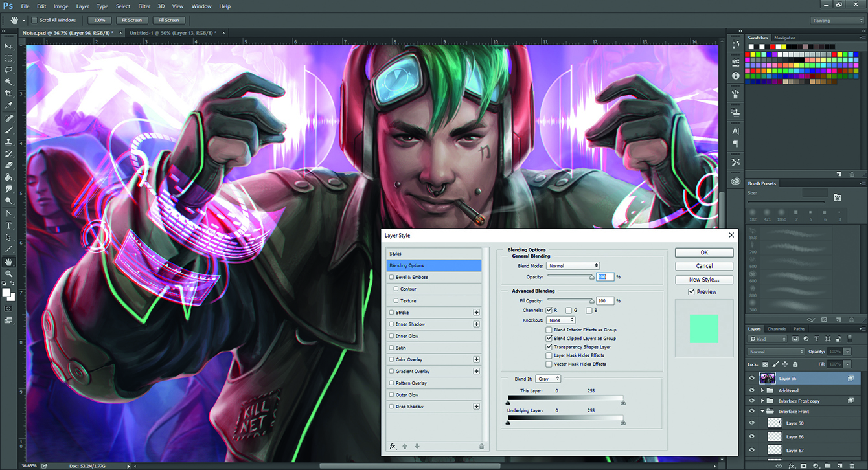The image size is (868, 470).
Task: Open Creative Cloud Libraries panel icon
Action: [x=735, y=181]
